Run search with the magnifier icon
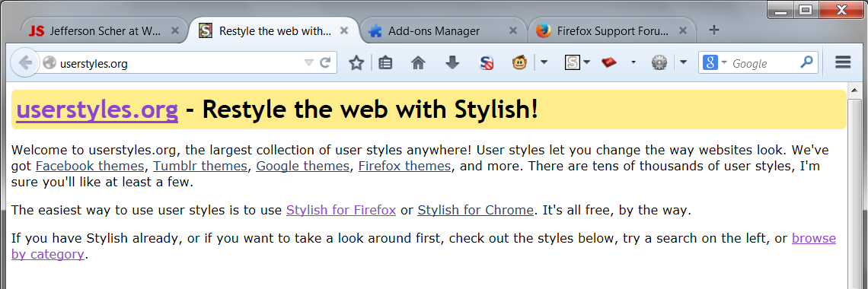This screenshot has width=868, height=289. [806, 62]
